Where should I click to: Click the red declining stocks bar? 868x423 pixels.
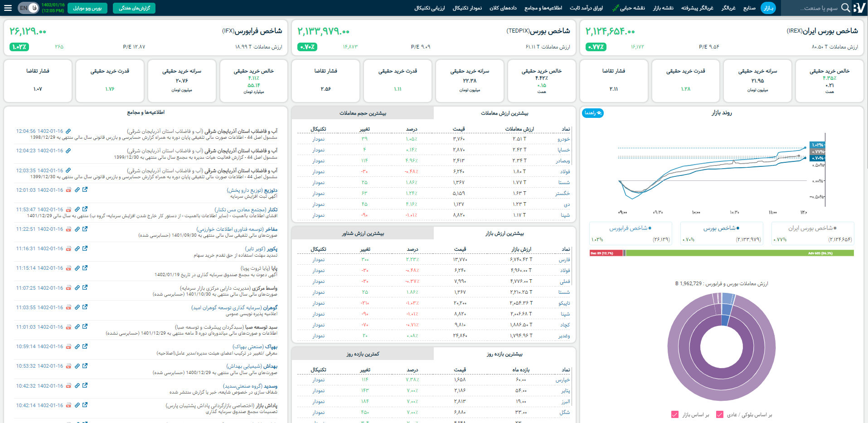(606, 253)
